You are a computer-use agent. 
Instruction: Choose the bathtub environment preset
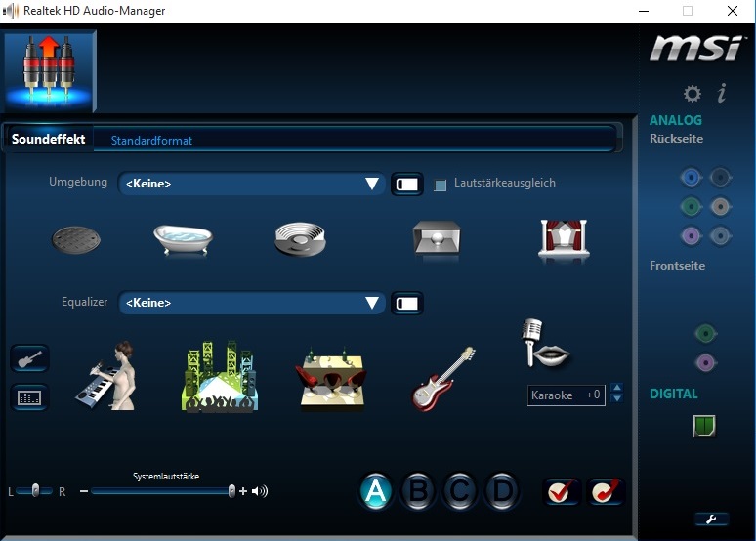click(184, 238)
